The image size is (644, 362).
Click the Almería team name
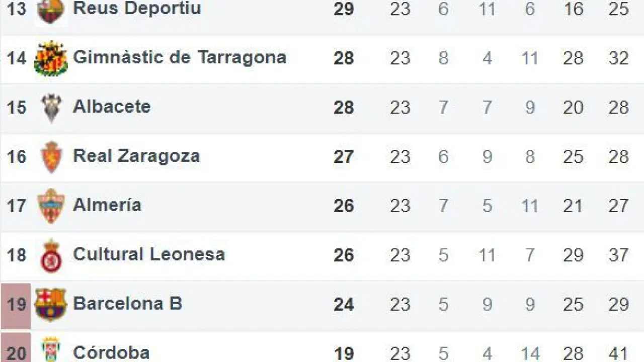[x=107, y=205]
